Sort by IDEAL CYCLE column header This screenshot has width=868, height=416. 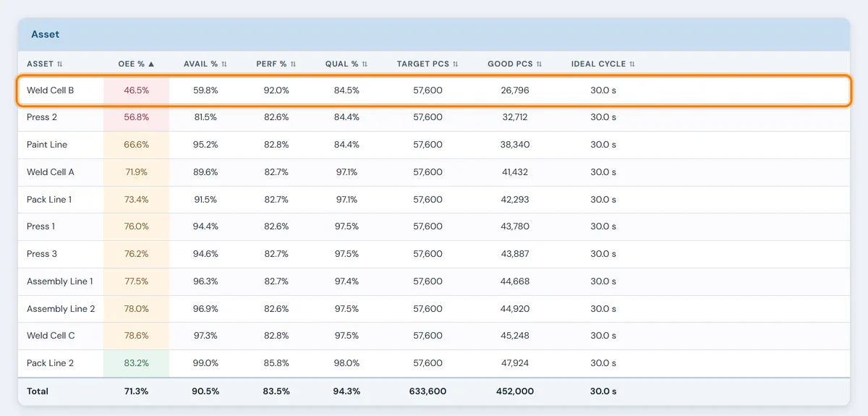coord(603,64)
